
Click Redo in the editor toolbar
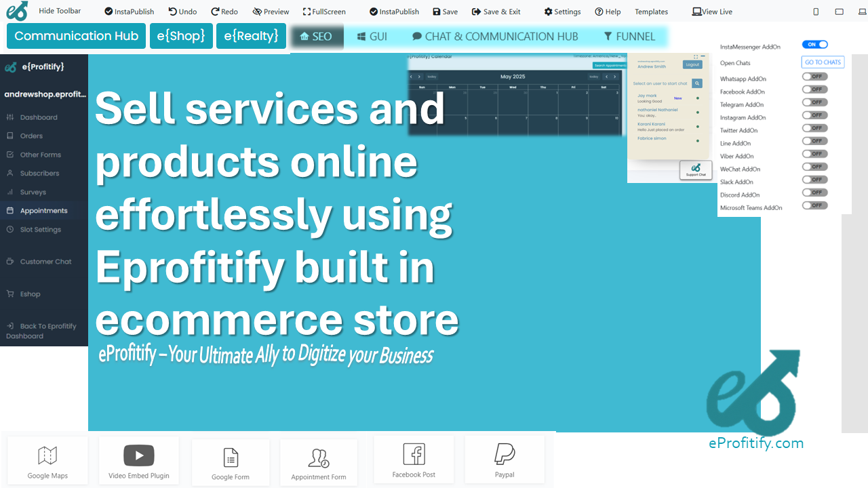click(224, 12)
